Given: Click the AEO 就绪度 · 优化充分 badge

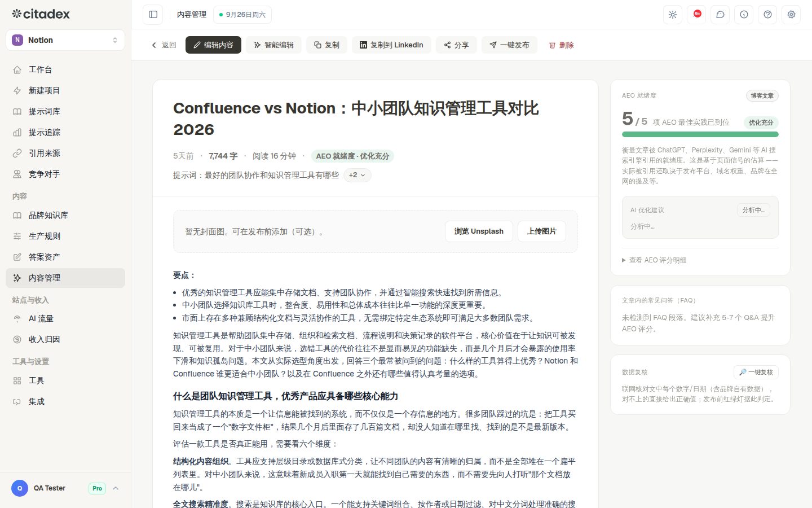Looking at the screenshot, I should click(x=352, y=156).
